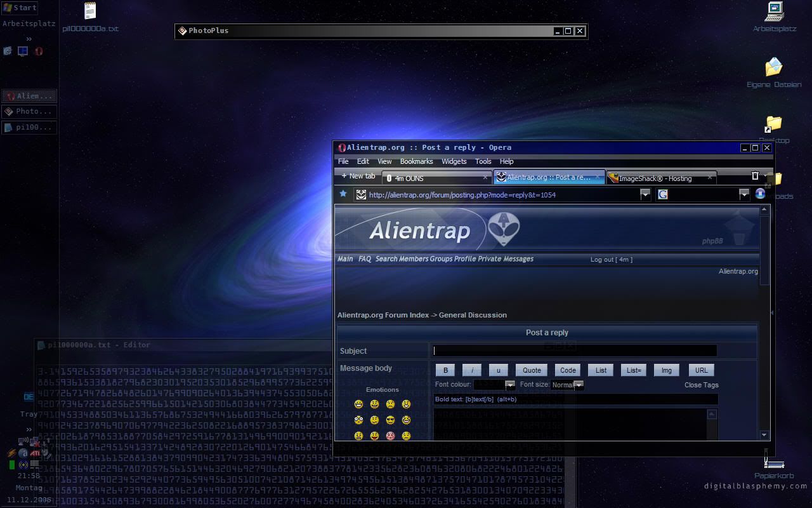Open the pil000000a.txt desktop file icon
812x508 pixels.
pos(90,11)
